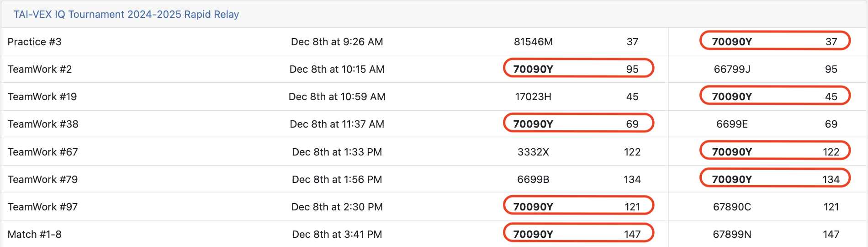Screen dimensions: 868x247
Task: Select highlighted 70090Y in TeamWork #2 row
Action: (533, 69)
